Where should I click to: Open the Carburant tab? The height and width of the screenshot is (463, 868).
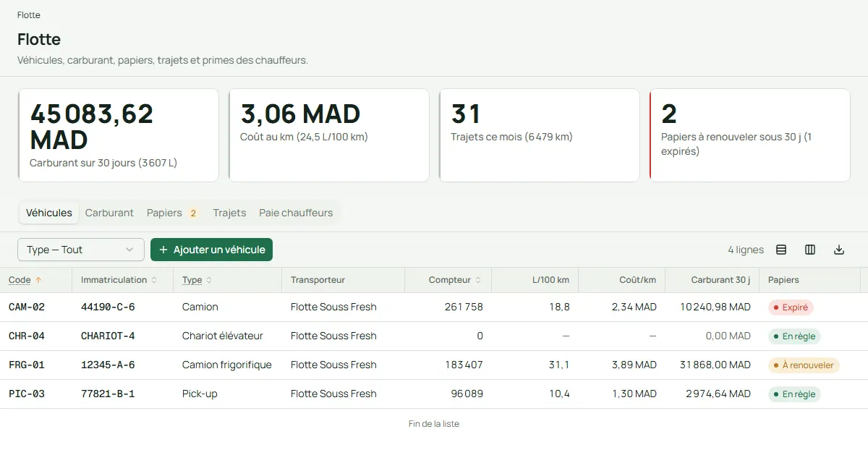(x=109, y=213)
